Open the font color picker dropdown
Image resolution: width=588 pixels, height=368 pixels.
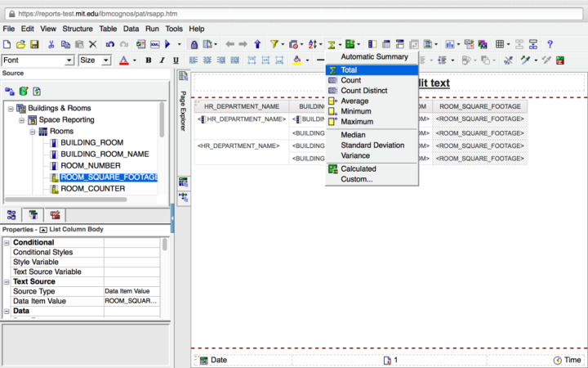tap(134, 61)
